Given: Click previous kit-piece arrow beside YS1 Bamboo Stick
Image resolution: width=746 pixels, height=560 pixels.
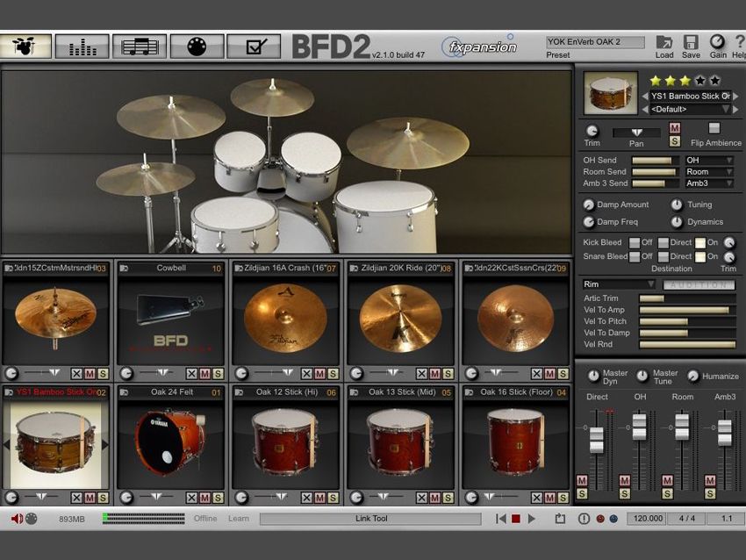Looking at the screenshot, I should point(645,96).
